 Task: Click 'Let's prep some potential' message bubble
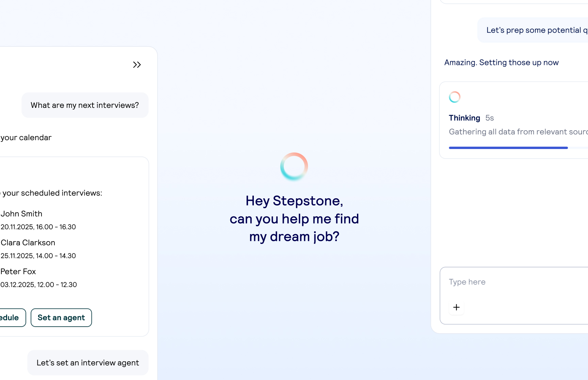tap(533, 30)
